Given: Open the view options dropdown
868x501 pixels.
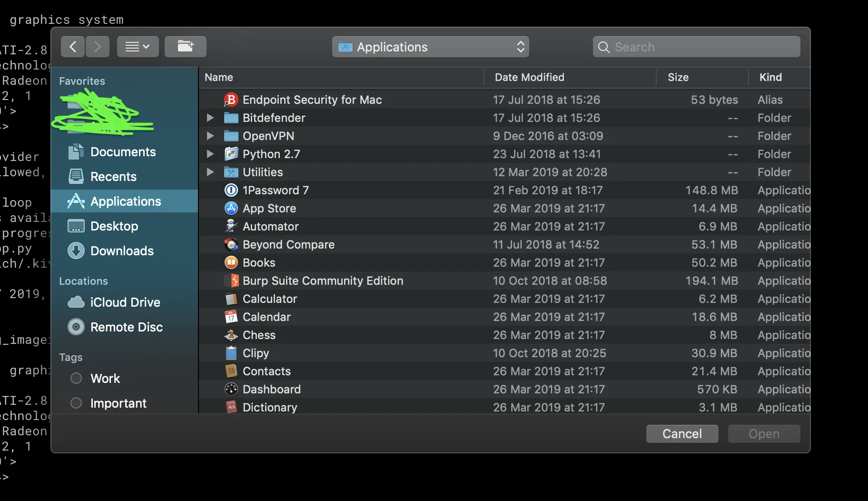Looking at the screenshot, I should tap(138, 47).
